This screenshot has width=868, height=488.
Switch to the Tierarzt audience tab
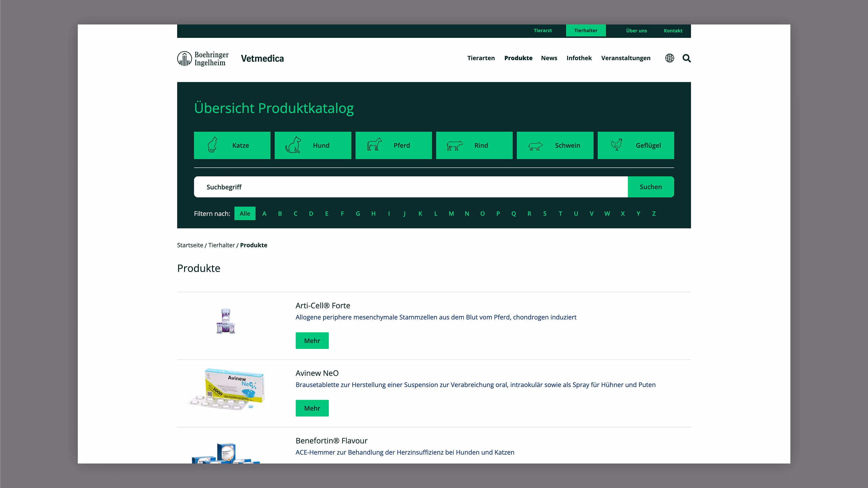[x=542, y=31]
